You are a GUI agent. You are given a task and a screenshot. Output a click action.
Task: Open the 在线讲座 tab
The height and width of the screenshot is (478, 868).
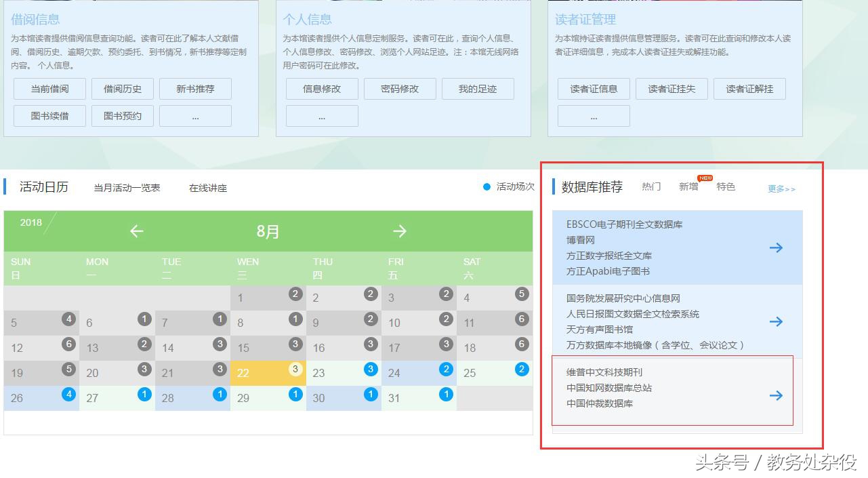207,187
